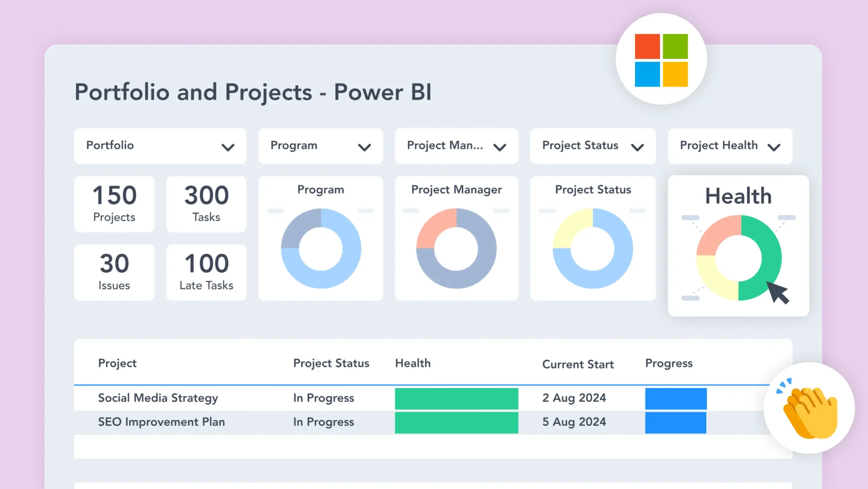The height and width of the screenshot is (489, 868).
Task: Select the 150 Projects KPI card
Action: click(x=114, y=203)
